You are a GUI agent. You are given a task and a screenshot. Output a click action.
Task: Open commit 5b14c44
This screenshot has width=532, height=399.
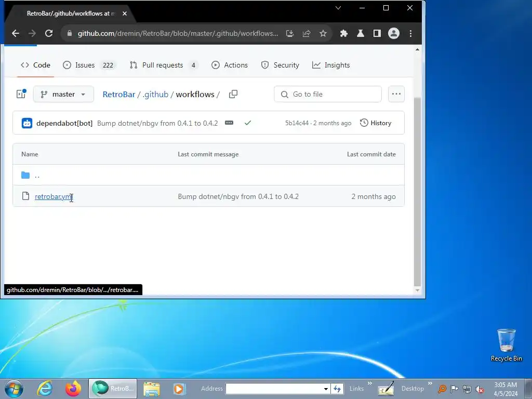coord(297,123)
